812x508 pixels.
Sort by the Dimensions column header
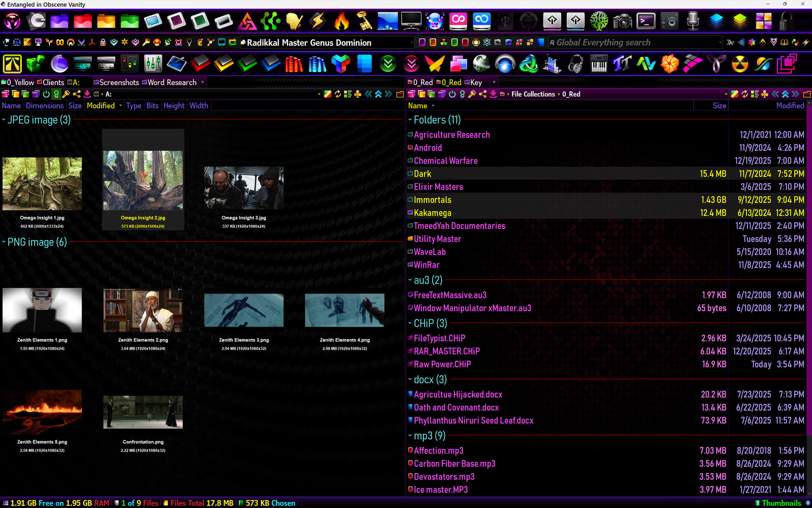(44, 106)
